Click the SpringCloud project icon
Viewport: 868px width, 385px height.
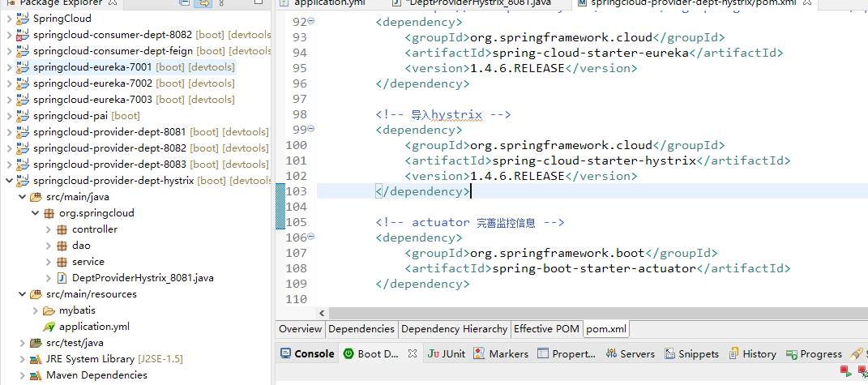(23, 19)
